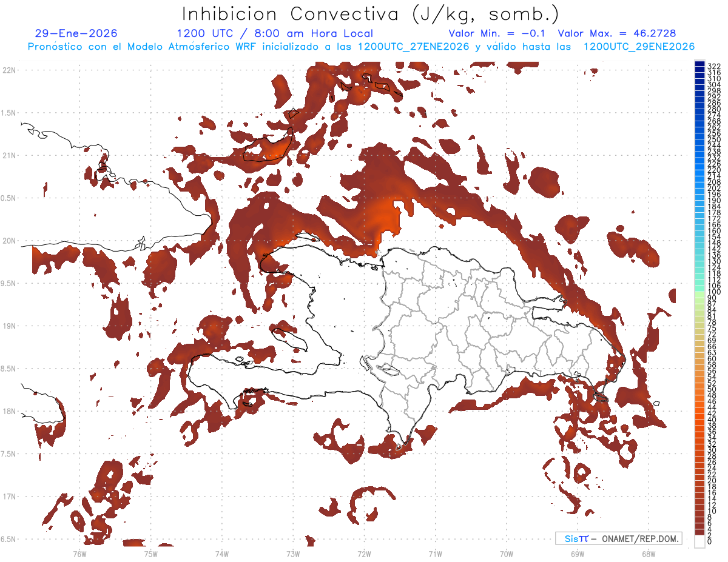
Task: Click the '70W' longitude label
Action: pyautogui.click(x=506, y=553)
